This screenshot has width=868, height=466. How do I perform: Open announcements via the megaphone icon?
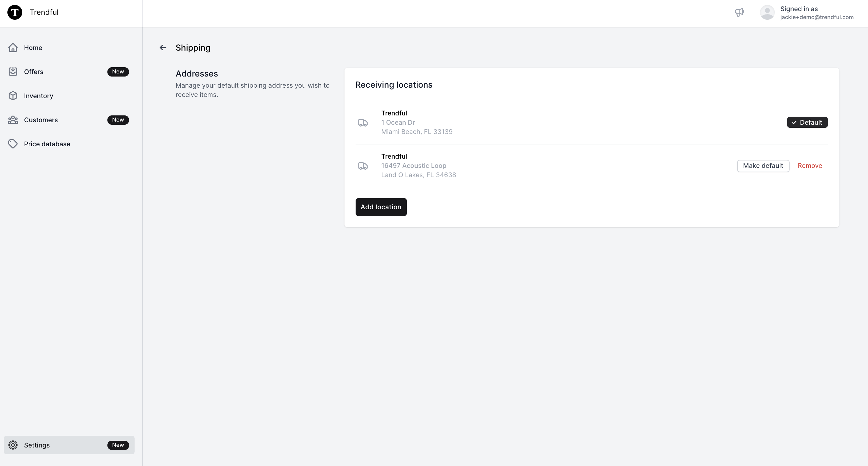(x=739, y=12)
